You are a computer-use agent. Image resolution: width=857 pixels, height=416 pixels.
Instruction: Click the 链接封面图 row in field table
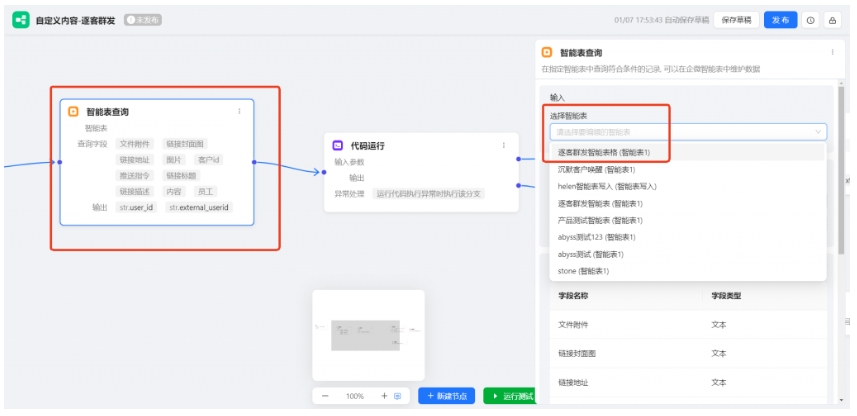click(688, 354)
